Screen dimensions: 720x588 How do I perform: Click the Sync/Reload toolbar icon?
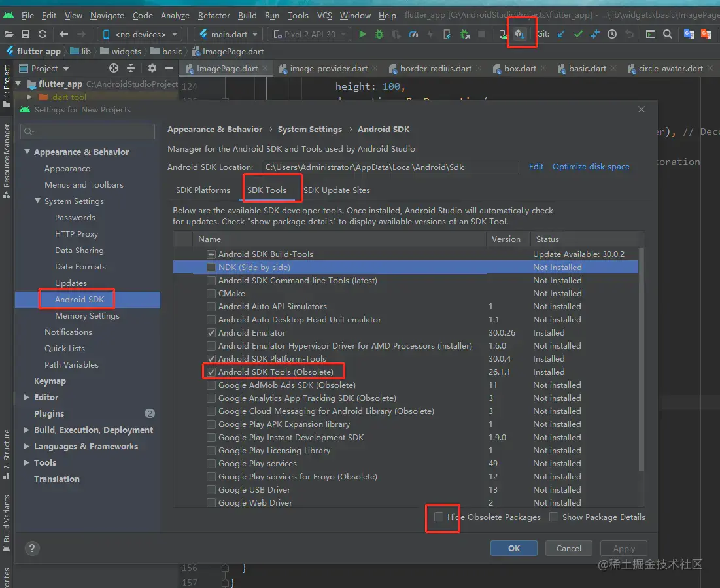click(43, 34)
